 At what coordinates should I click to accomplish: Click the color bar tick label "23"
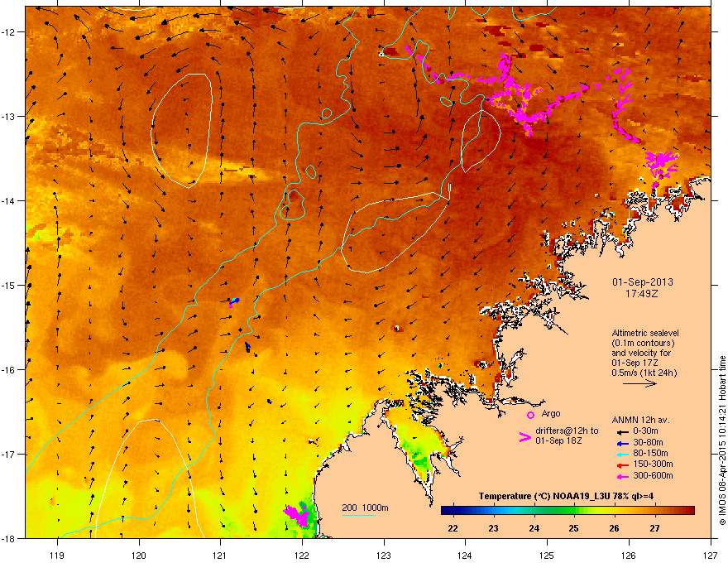click(493, 528)
